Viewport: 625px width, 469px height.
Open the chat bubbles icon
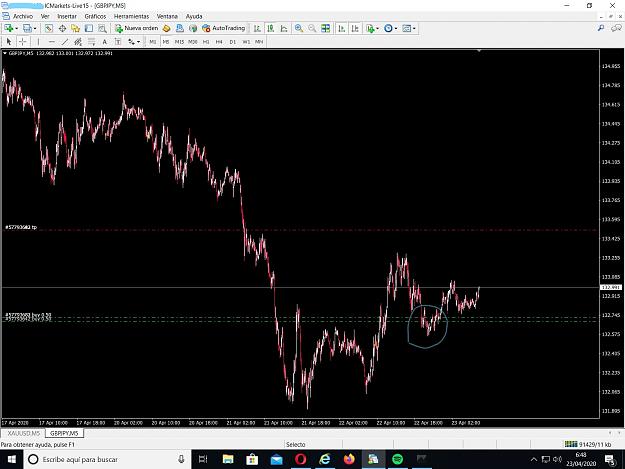tap(616, 28)
